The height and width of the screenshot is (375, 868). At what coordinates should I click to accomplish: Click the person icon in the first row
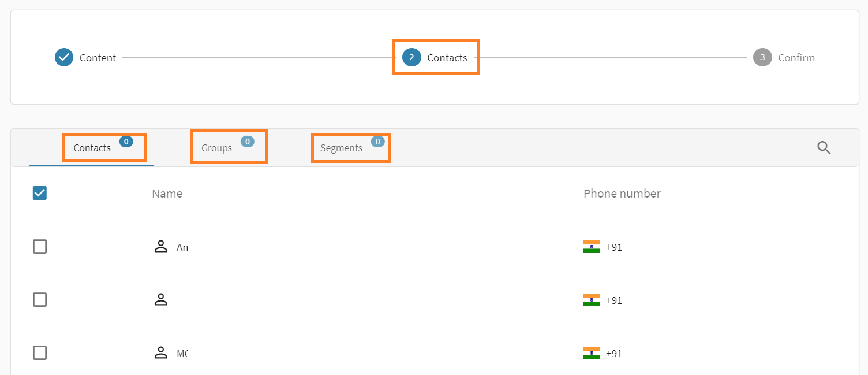160,247
